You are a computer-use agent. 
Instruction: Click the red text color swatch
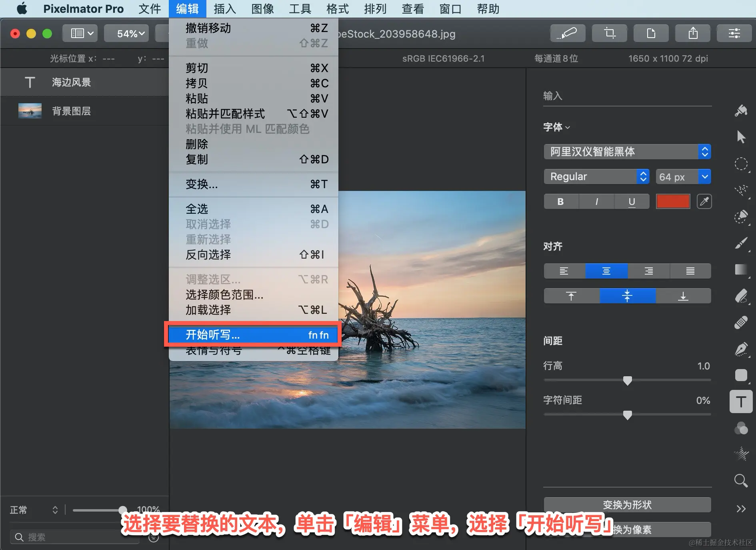coord(673,201)
